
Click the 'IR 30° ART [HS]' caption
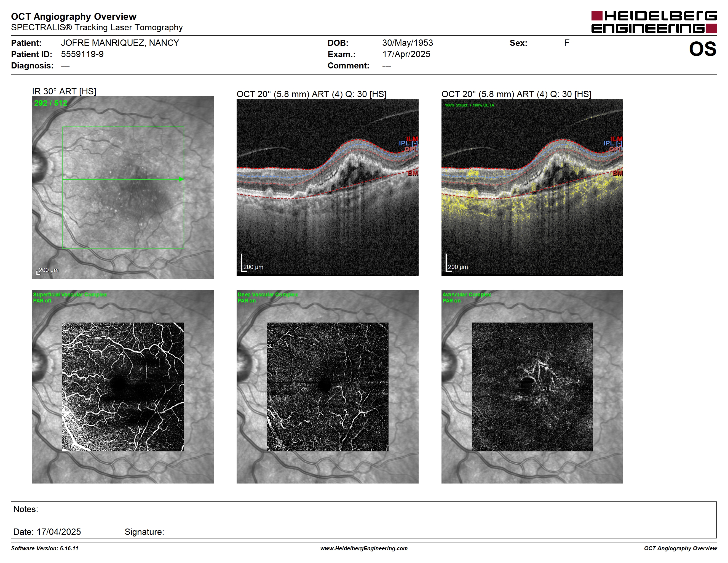(x=64, y=91)
